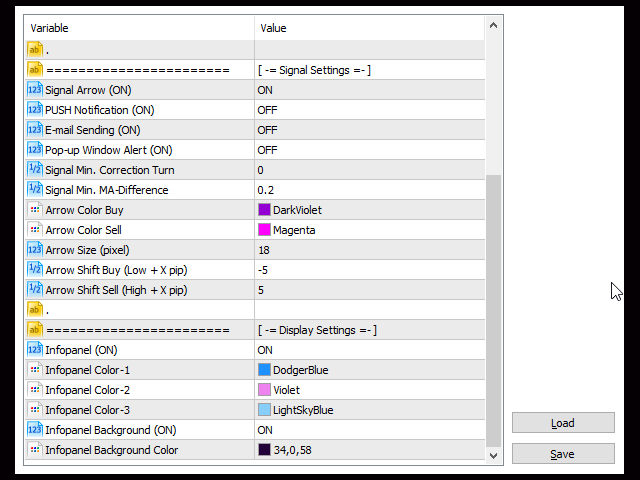The image size is (640, 480).
Task: Click the integer icon beside Signal Arrow (ON)
Action: pyautogui.click(x=34, y=90)
